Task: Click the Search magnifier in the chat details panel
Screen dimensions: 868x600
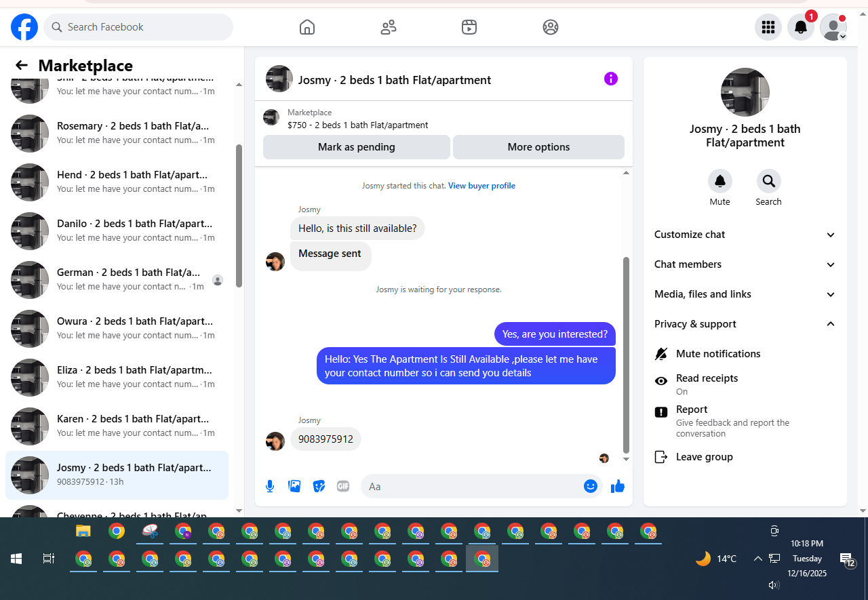Action: [769, 181]
